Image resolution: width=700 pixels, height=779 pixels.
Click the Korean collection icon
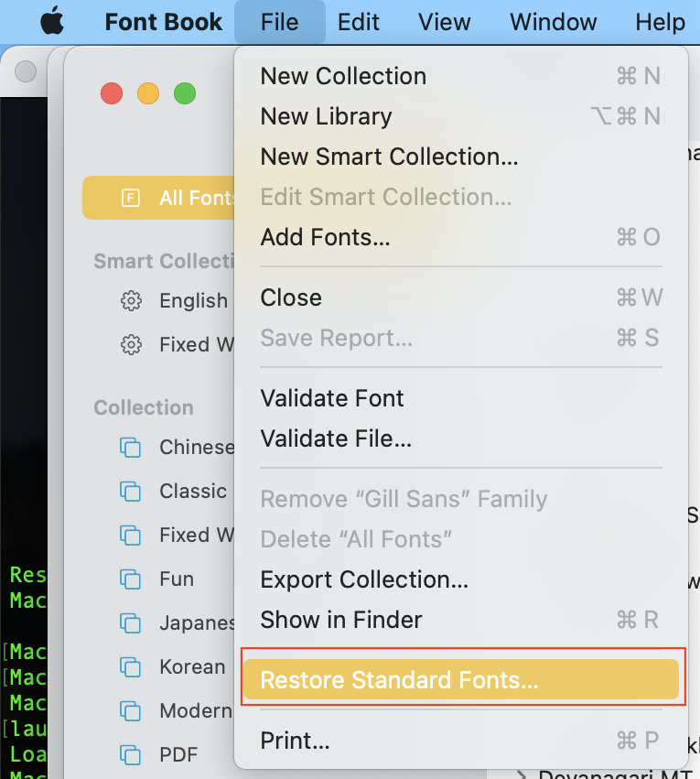click(x=131, y=667)
